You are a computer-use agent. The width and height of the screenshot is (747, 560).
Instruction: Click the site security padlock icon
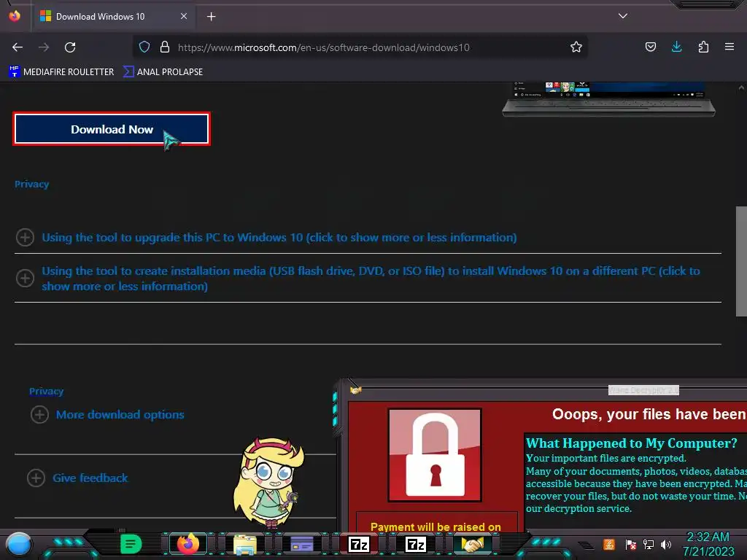(165, 47)
